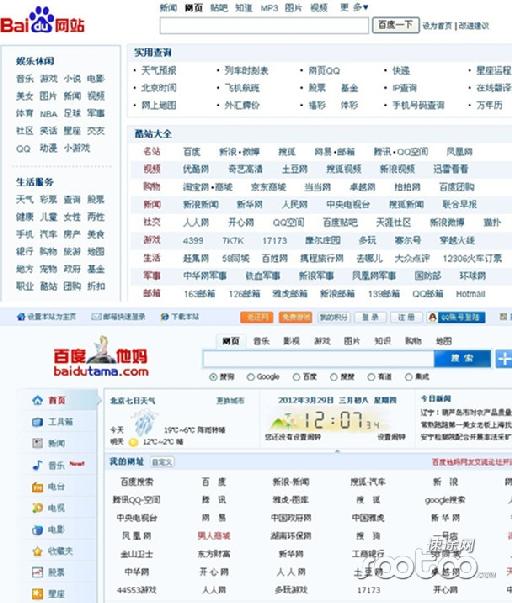Open the 影视 tab above baidutama search box
The image size is (512, 603).
291,341
